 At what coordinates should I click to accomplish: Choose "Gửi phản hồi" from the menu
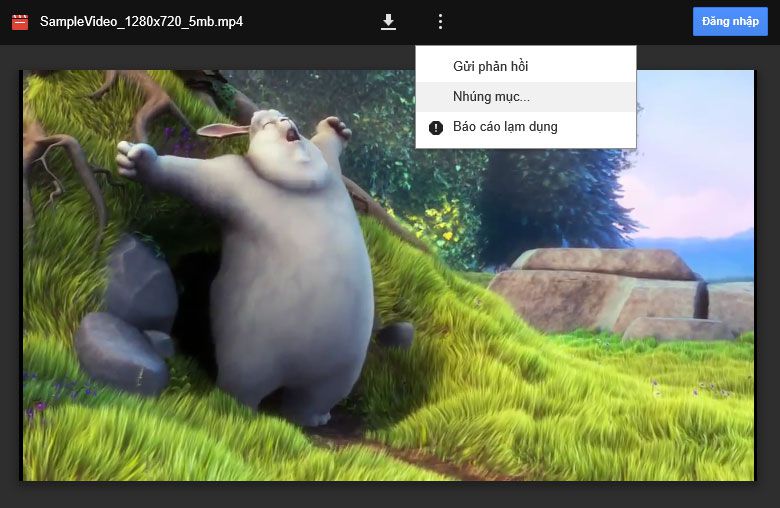[x=526, y=66]
